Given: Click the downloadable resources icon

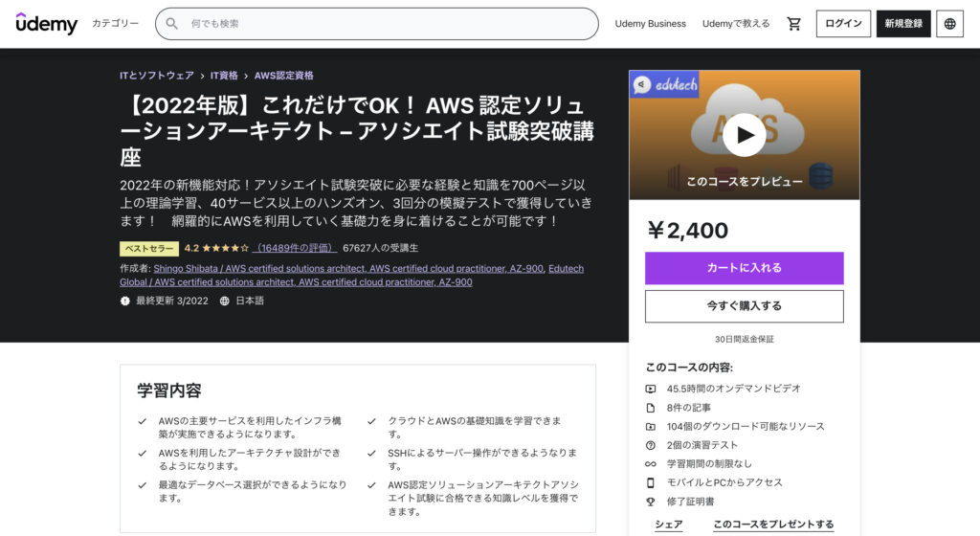Looking at the screenshot, I should point(651,427).
